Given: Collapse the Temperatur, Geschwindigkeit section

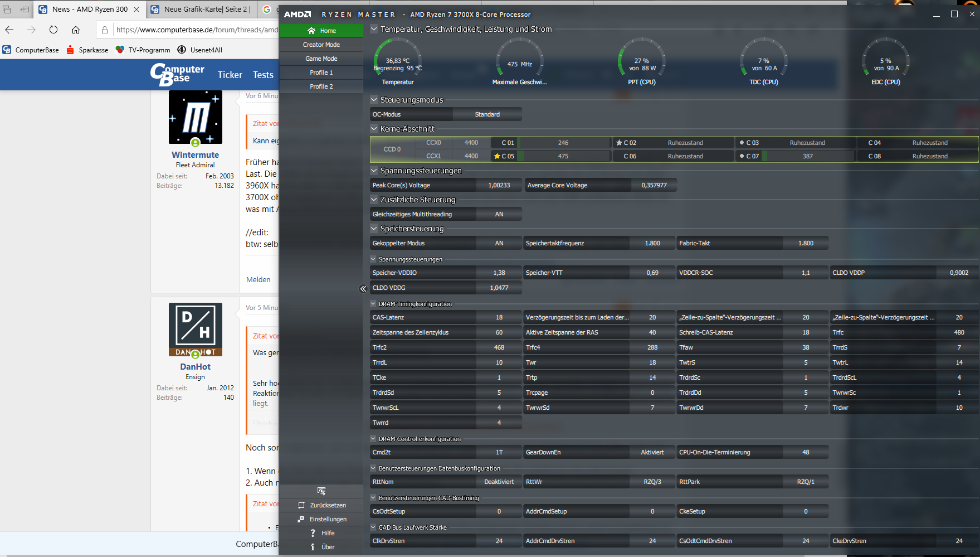Looking at the screenshot, I should pyautogui.click(x=374, y=29).
